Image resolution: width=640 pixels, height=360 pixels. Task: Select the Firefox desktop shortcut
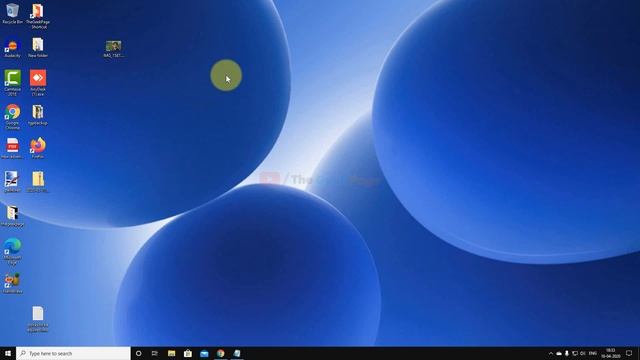(38, 148)
